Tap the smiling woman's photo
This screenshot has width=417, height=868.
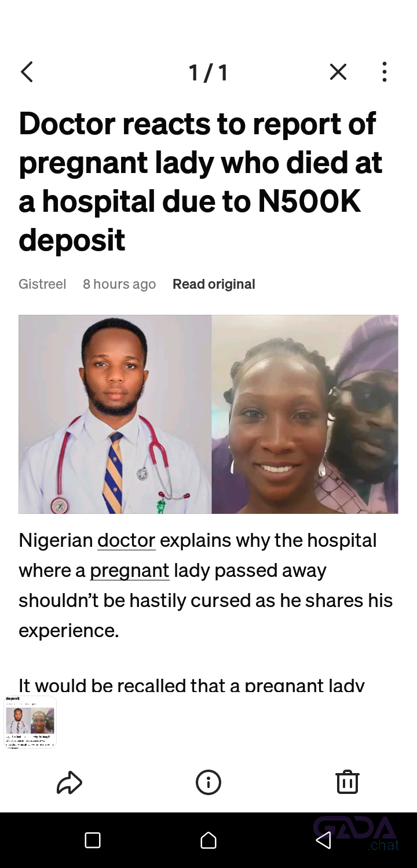click(x=305, y=414)
